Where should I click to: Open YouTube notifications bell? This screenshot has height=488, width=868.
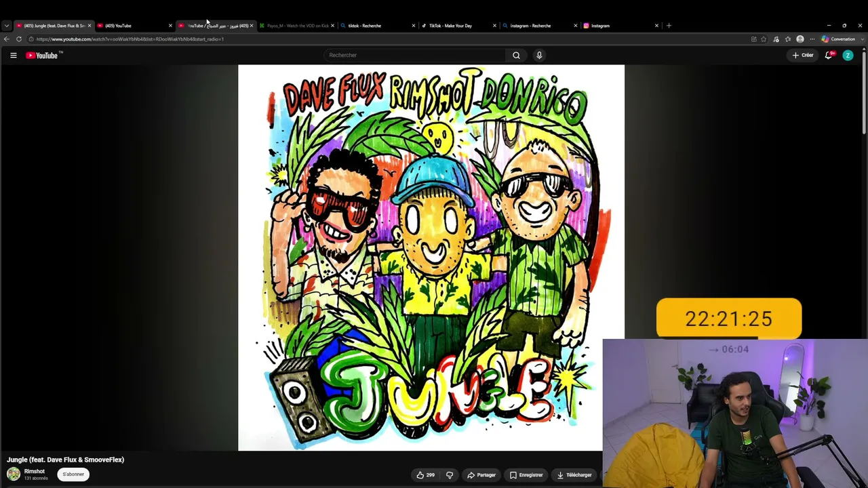pos(829,56)
